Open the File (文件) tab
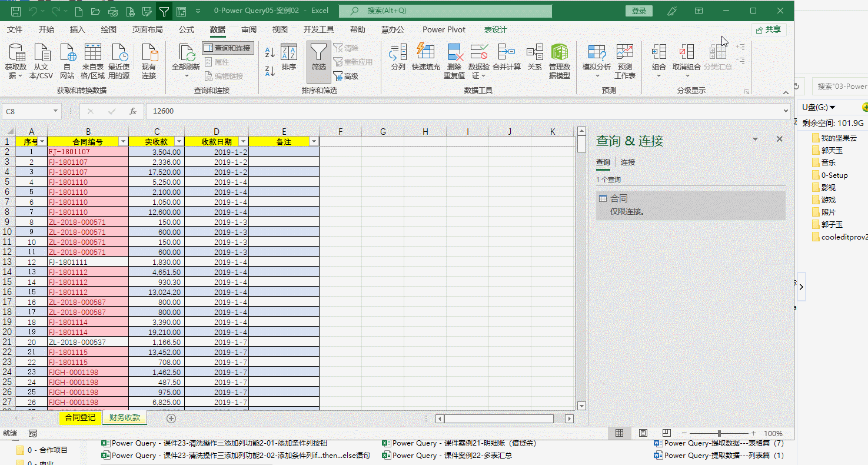Image resolution: width=868 pixels, height=465 pixels. click(15, 29)
